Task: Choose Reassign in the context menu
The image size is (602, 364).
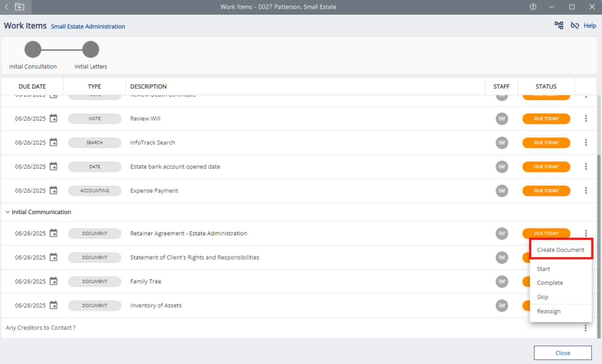Action: pos(549,311)
